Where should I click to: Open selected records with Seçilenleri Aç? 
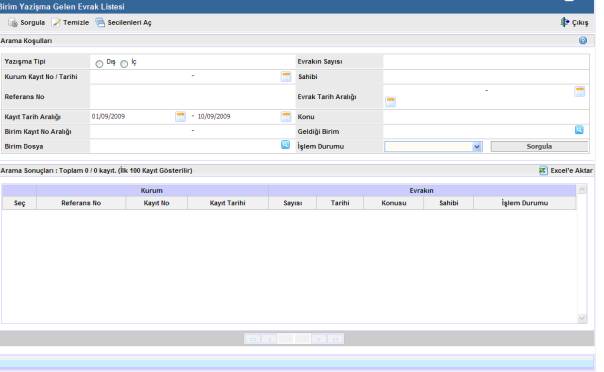tap(124, 23)
